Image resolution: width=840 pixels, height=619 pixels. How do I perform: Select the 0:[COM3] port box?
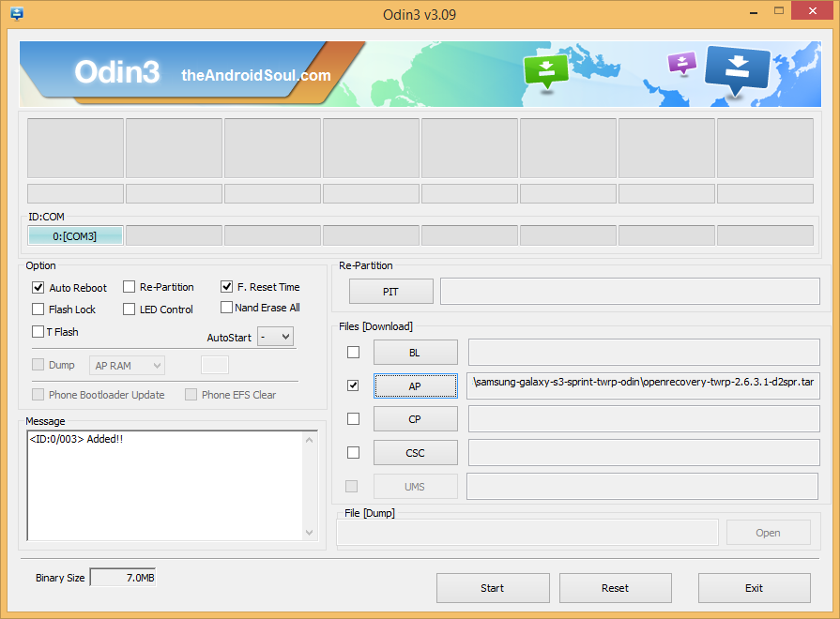pyautogui.click(x=75, y=235)
